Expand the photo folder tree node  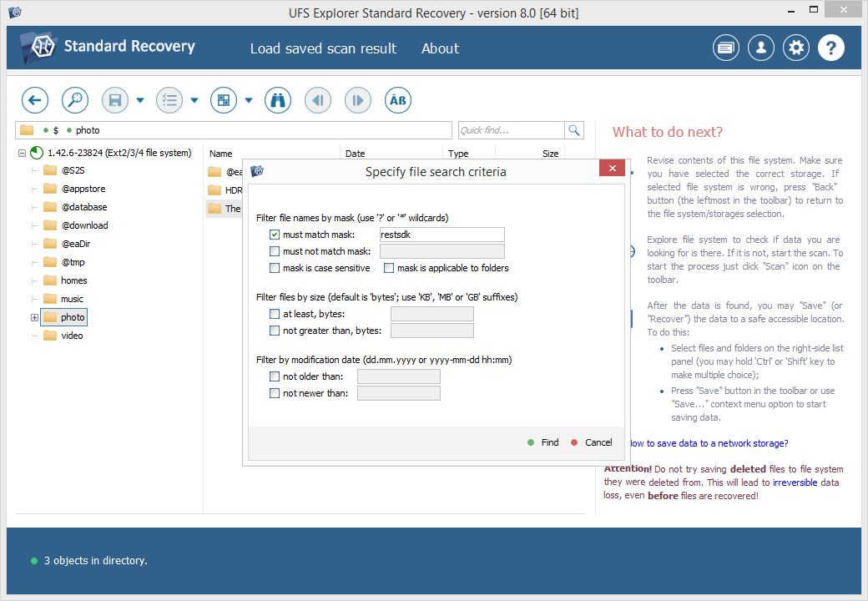point(34,318)
